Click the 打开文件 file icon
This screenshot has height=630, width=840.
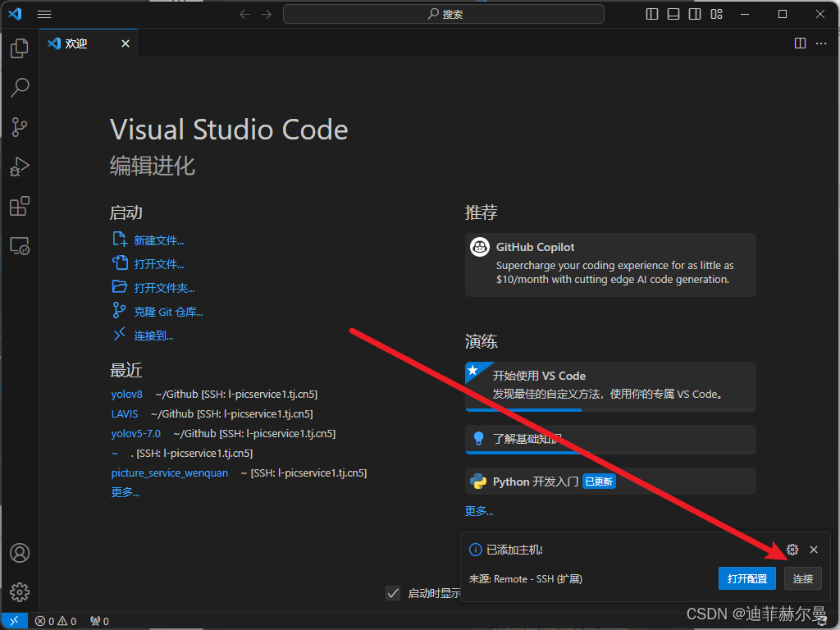tap(120, 262)
